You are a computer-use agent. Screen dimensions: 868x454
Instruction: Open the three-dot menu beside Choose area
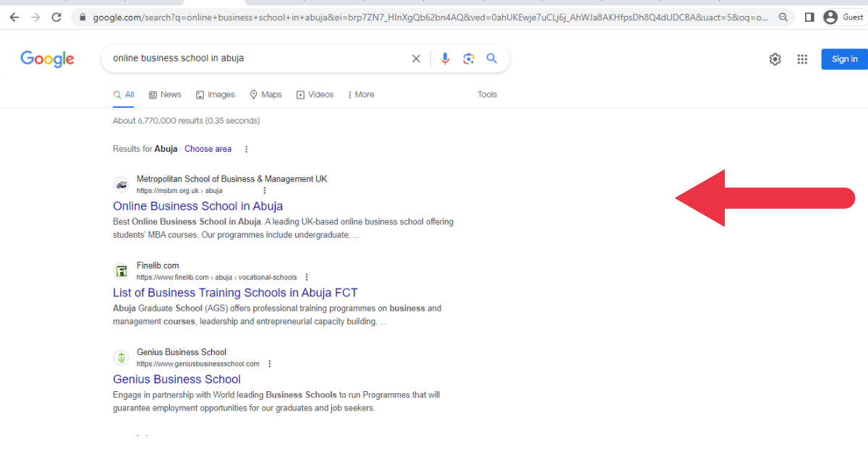[x=246, y=149]
